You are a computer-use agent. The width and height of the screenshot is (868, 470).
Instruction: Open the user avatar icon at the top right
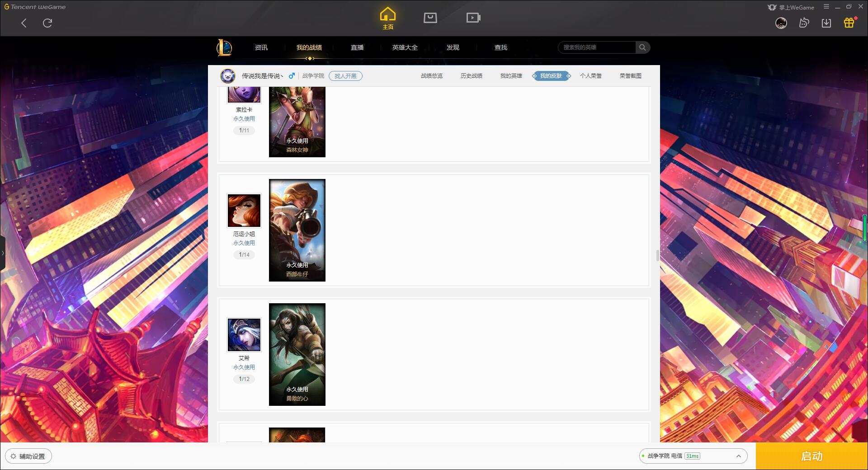[781, 23]
